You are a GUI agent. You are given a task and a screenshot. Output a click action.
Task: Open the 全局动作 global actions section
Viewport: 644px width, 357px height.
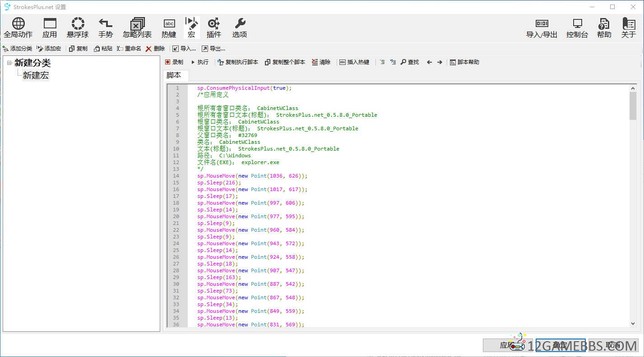tap(18, 27)
